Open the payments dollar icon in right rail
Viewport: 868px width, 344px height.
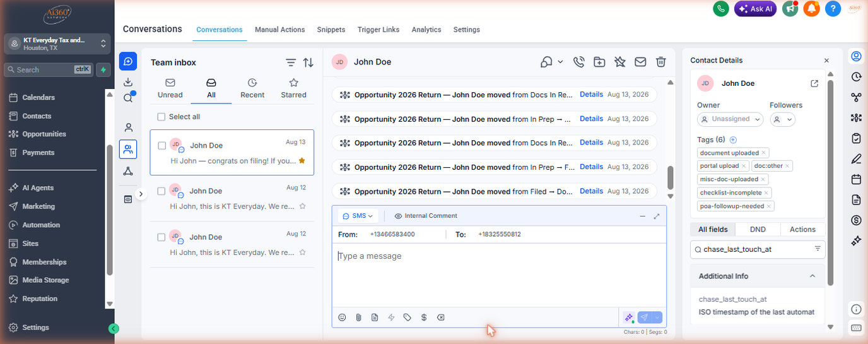coord(856,220)
